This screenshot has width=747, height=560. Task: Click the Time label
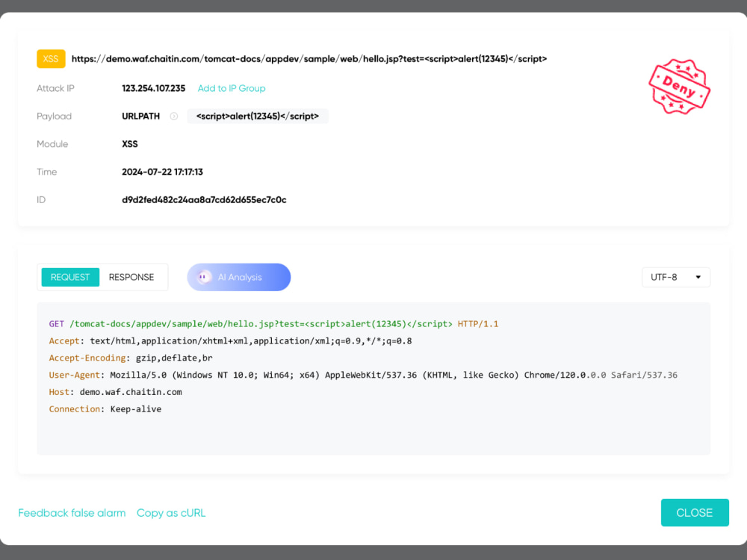[x=46, y=172]
